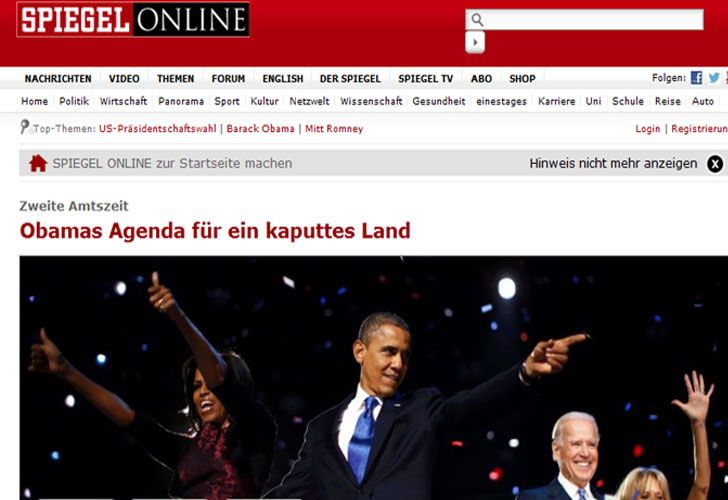Click the red house Startseite icon

[x=38, y=163]
